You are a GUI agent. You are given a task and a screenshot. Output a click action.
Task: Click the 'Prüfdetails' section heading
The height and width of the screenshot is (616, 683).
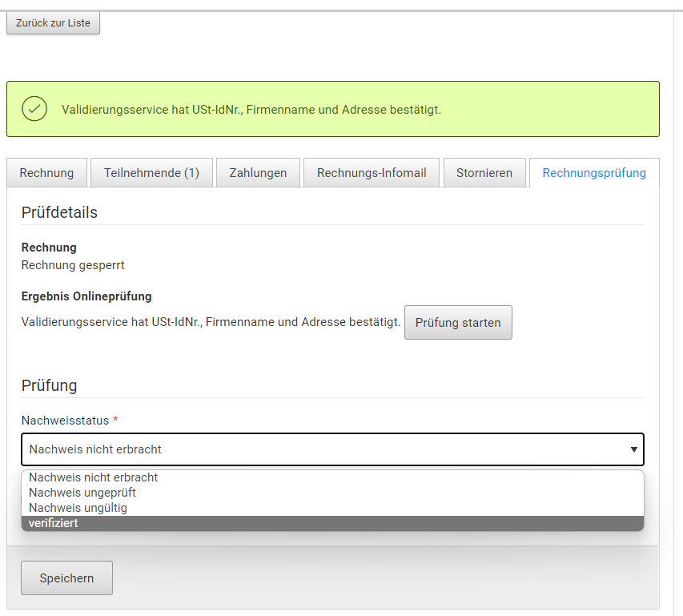(58, 212)
